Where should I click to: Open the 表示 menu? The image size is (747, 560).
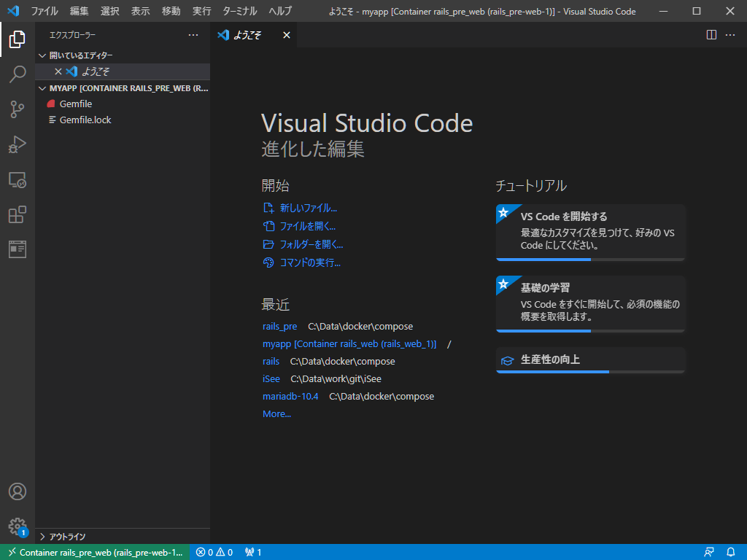click(x=141, y=11)
